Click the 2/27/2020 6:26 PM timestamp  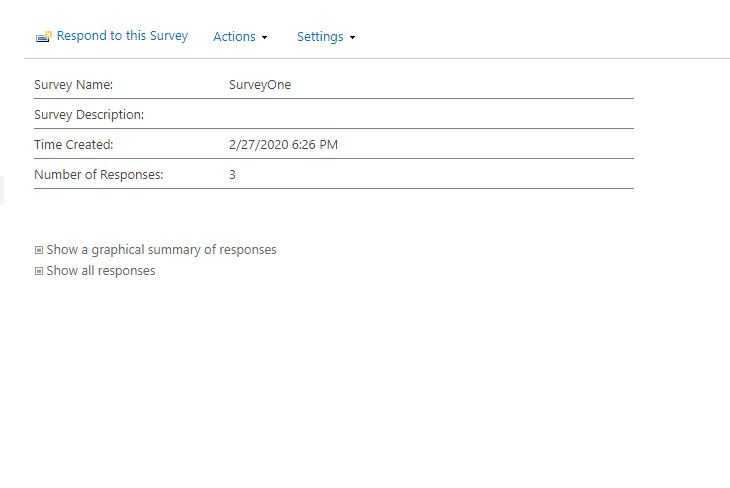coord(283,145)
